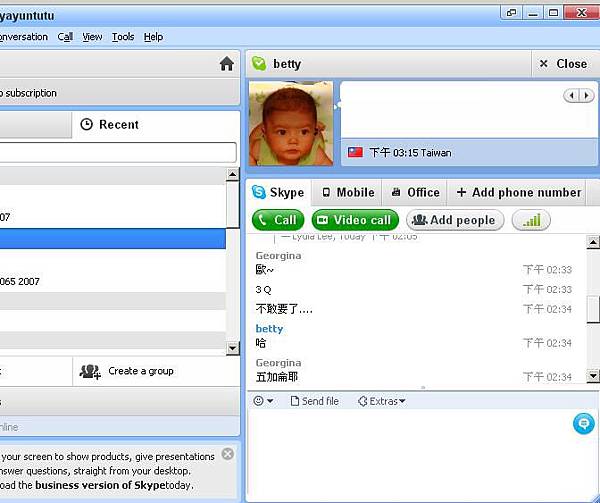Viewport: 600px width, 503px height.
Task: Click the chat history scrollbar thumb
Action: coord(593,309)
